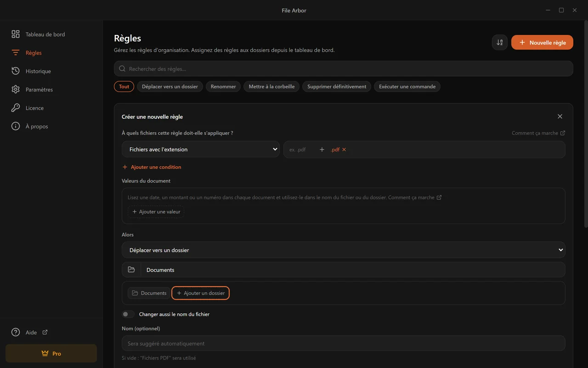Click the crown icon on Pro button

tap(45, 353)
